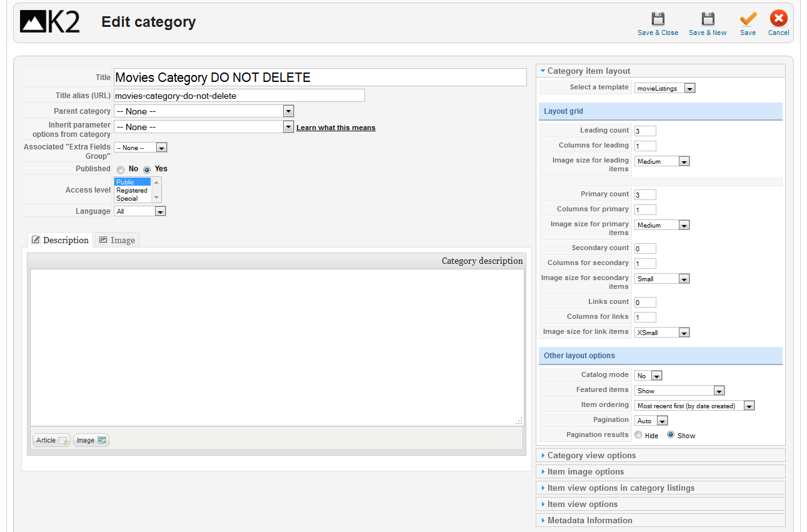Open the Item ordering dropdown
The height and width of the screenshot is (532, 807).
coord(694,406)
